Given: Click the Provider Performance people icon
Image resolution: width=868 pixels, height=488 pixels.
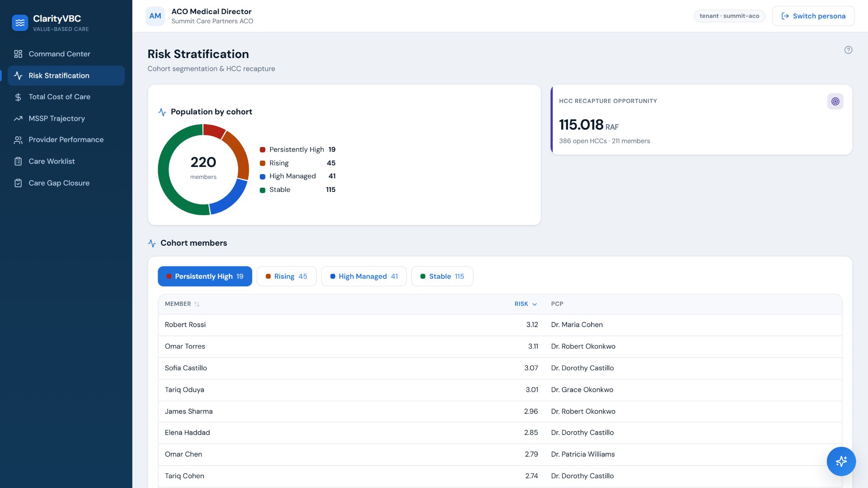Looking at the screenshot, I should pos(18,140).
